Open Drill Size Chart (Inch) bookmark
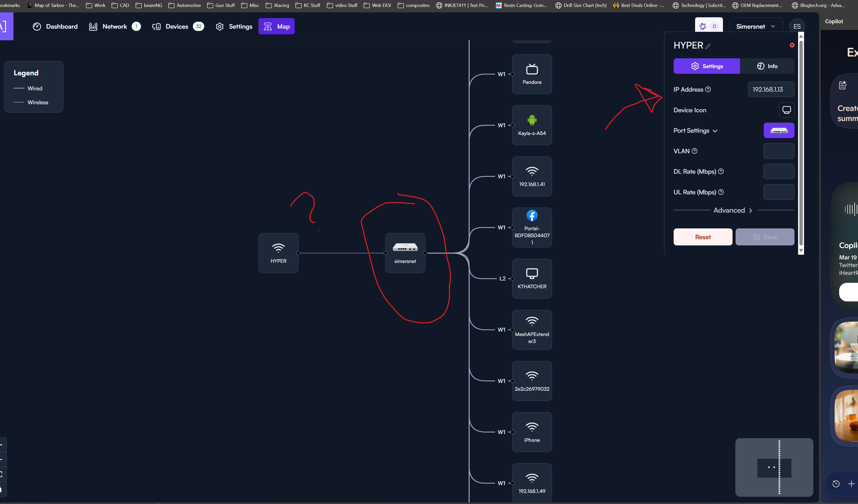 581,5
